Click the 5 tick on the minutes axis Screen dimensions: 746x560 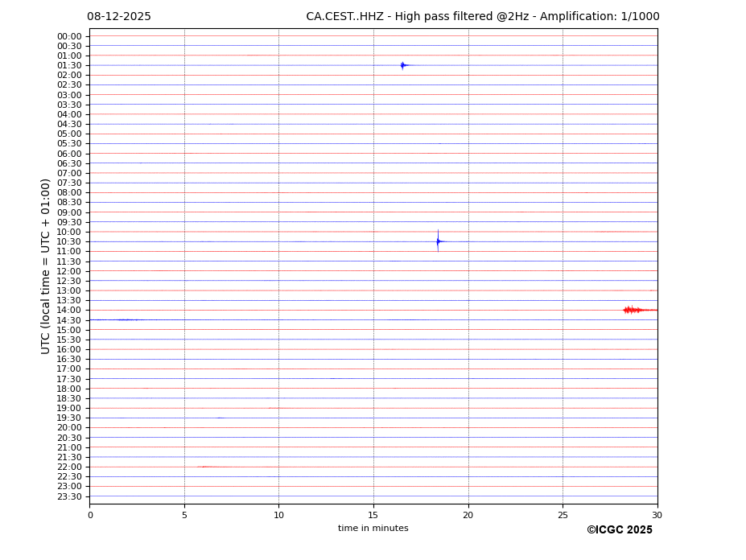coord(184,516)
